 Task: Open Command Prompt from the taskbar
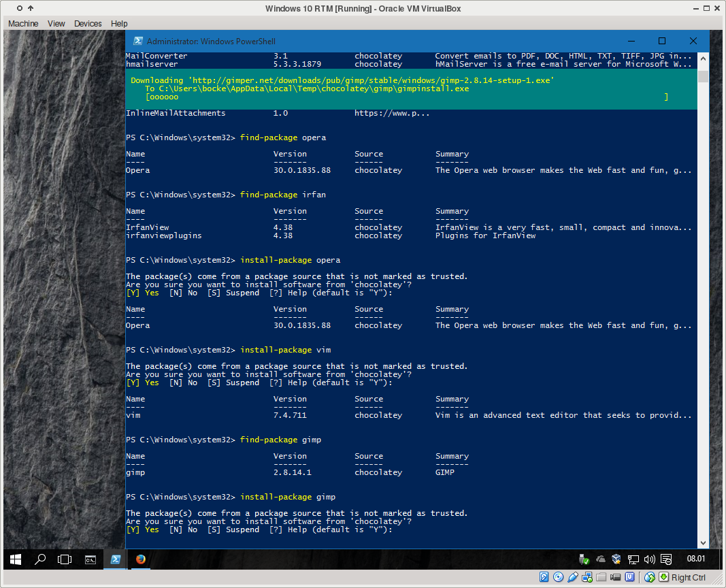90,560
